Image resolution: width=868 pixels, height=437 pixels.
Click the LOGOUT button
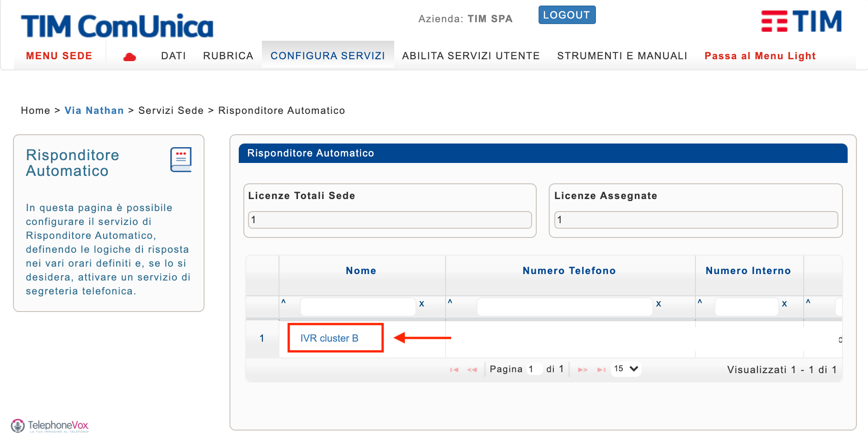pos(567,15)
